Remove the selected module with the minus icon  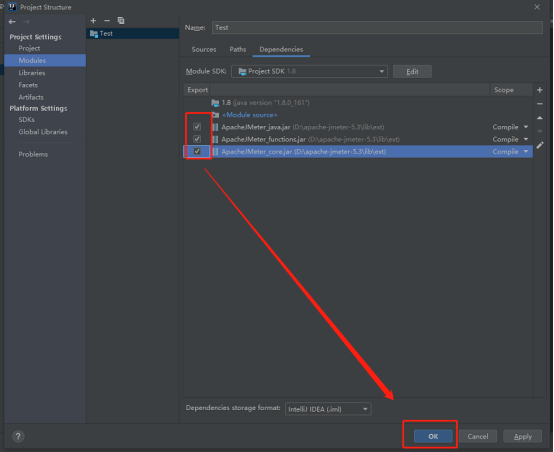coord(107,20)
